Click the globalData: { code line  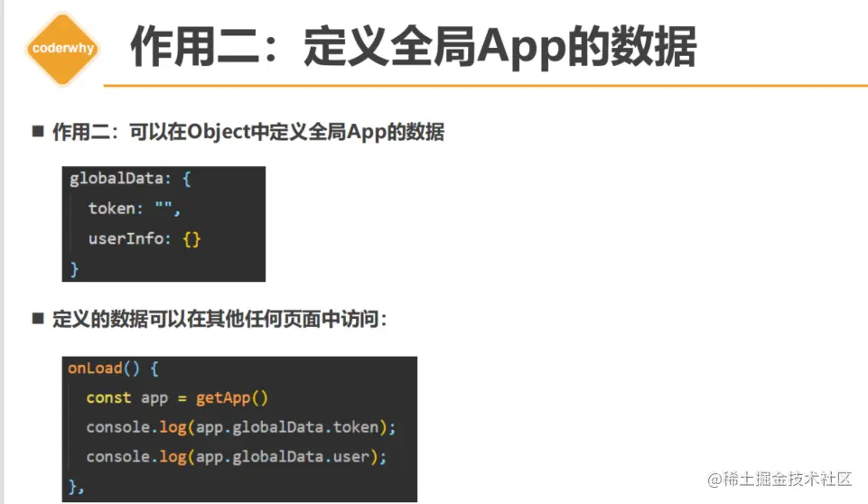pos(130,179)
